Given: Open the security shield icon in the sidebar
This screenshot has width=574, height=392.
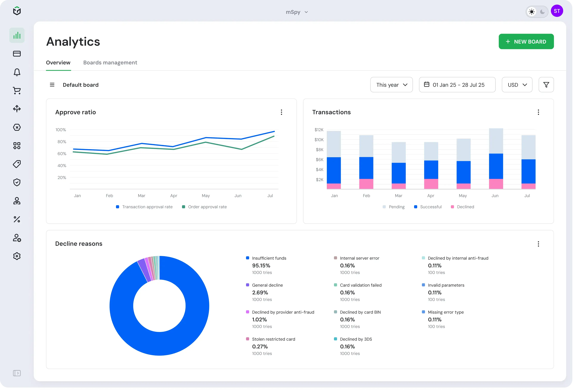Looking at the screenshot, I should click(x=17, y=182).
